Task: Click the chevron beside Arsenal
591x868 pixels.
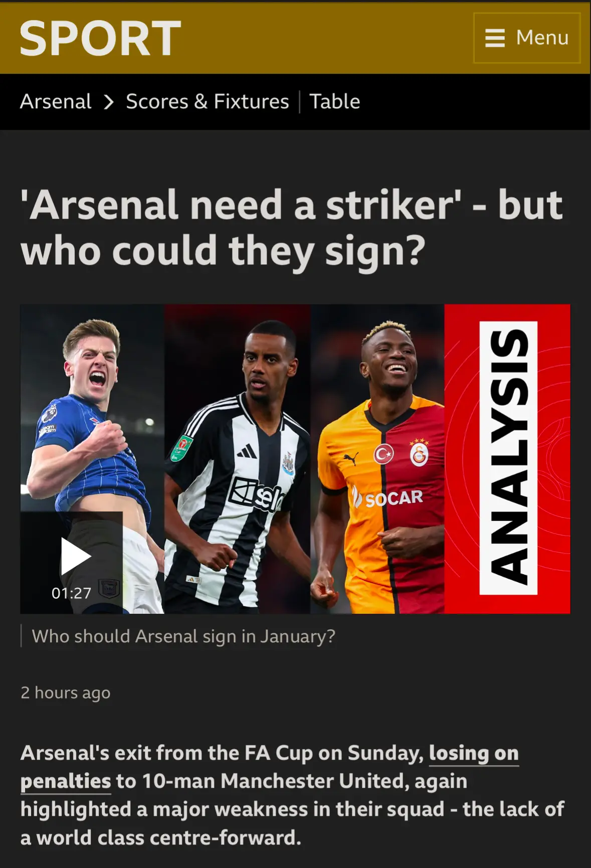Action: point(109,102)
